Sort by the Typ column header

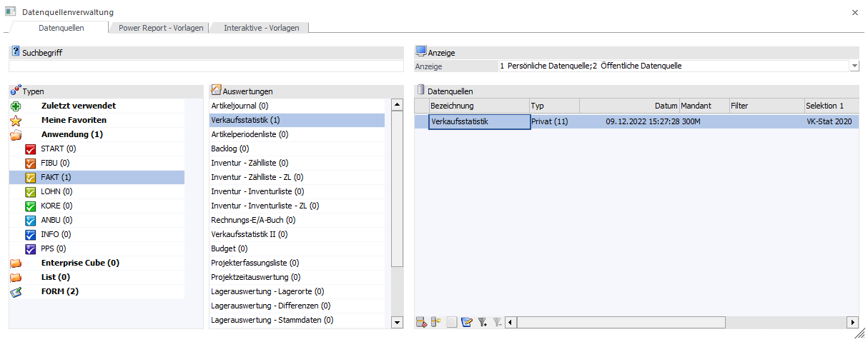coord(554,106)
